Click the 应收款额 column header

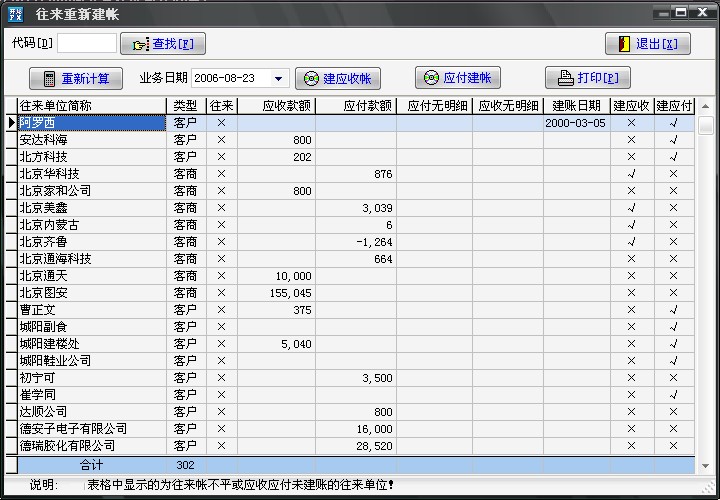(276, 106)
